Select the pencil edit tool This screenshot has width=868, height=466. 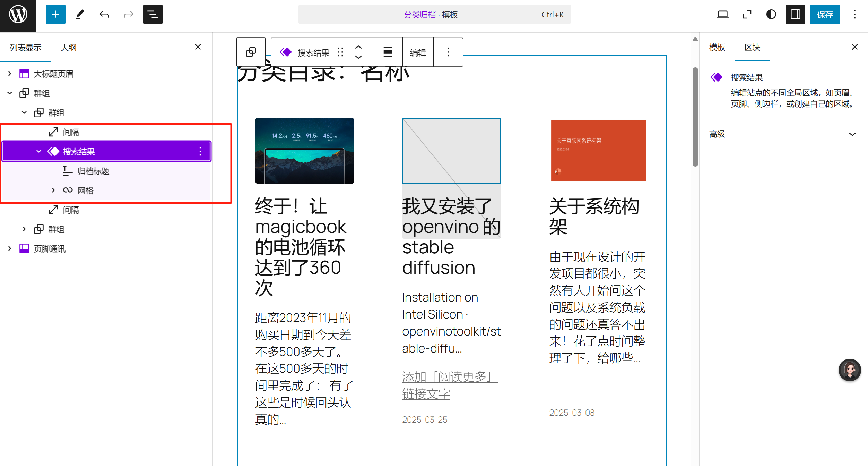pyautogui.click(x=80, y=14)
